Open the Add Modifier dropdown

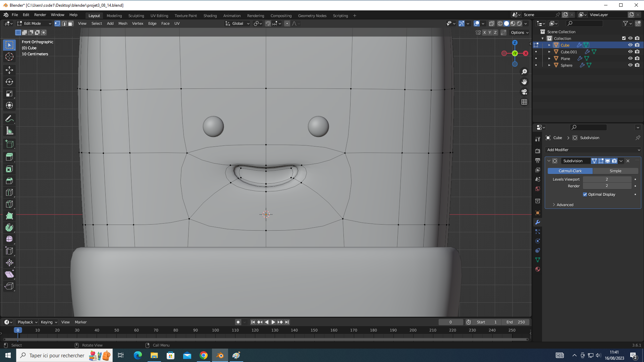pos(593,150)
